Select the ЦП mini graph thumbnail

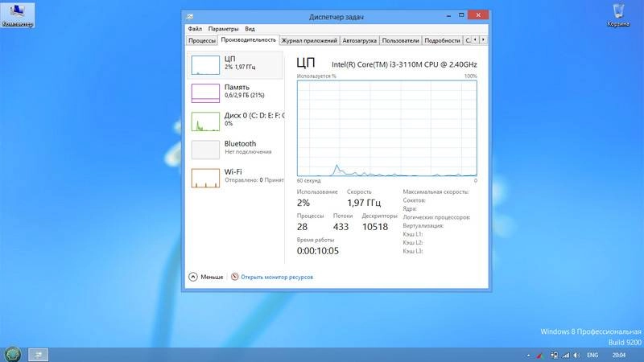(205, 65)
